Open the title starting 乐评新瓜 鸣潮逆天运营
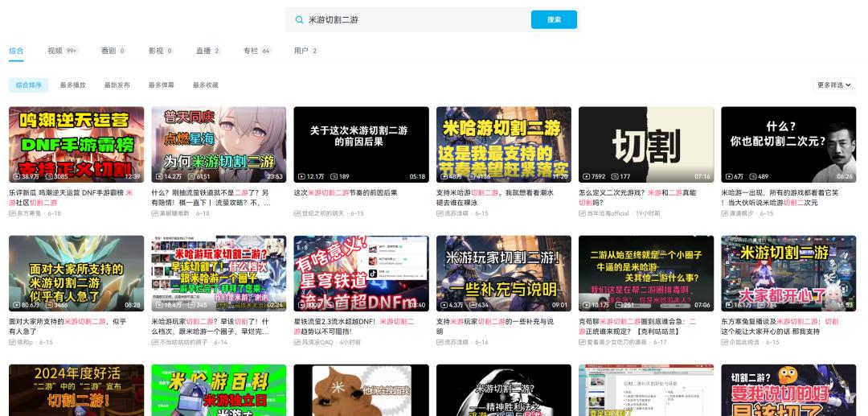This screenshot has height=416, width=868. point(72,198)
